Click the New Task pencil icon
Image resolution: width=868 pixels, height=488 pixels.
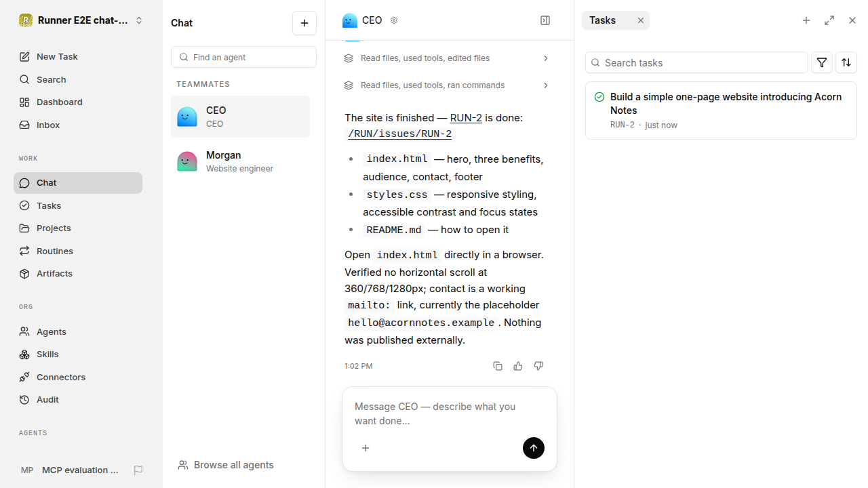pyautogui.click(x=24, y=57)
